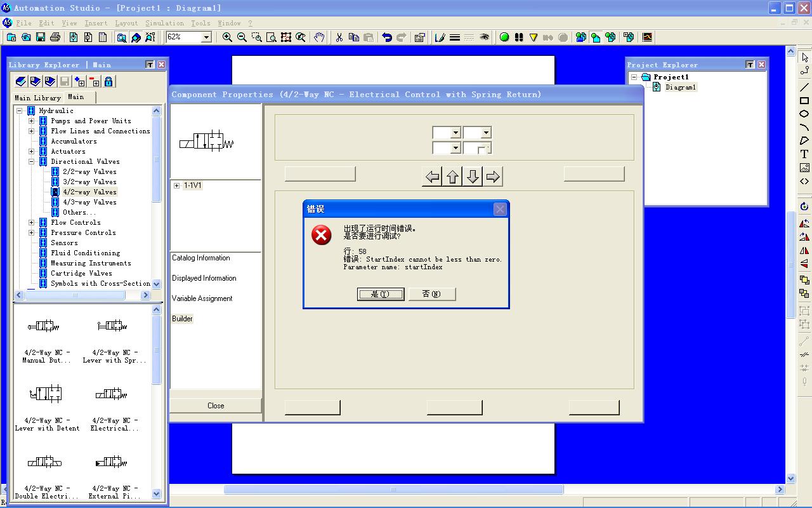Switch to Main Library tab
Image resolution: width=812 pixels, height=508 pixels.
(x=37, y=98)
